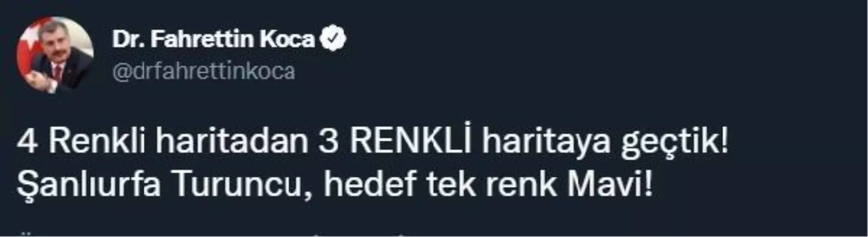Open the display name Dr. Fahrettin Koca
This screenshot has width=868, height=237.
[214, 39]
